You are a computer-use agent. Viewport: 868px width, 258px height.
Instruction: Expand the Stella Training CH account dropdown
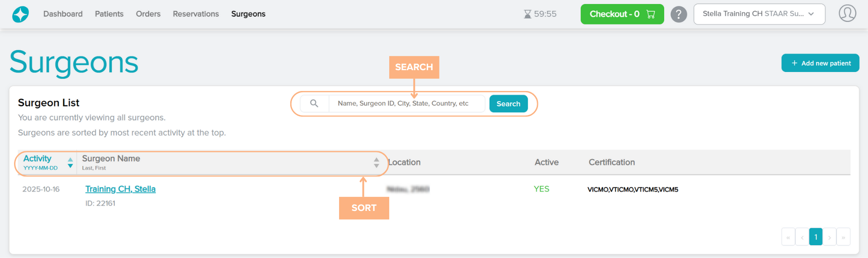pyautogui.click(x=759, y=14)
